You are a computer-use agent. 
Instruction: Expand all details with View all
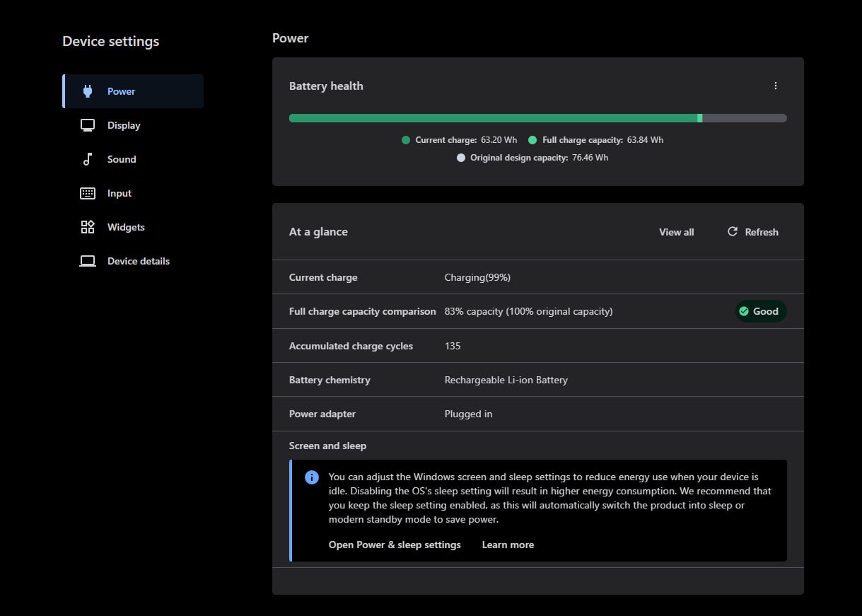(x=676, y=231)
